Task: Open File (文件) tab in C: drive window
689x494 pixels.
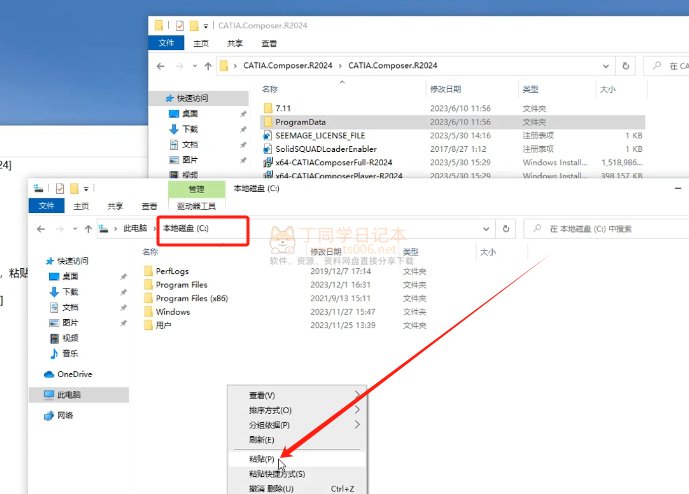Action: (46, 206)
